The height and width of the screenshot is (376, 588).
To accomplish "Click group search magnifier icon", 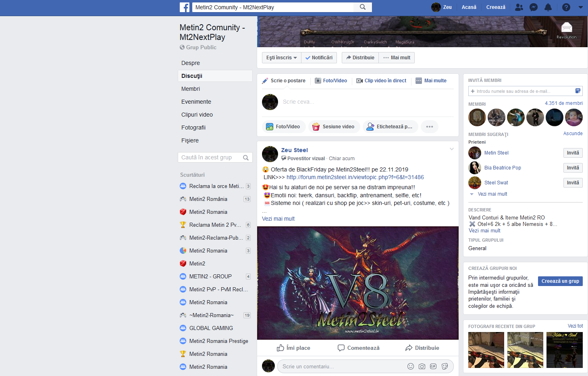I will (246, 158).
